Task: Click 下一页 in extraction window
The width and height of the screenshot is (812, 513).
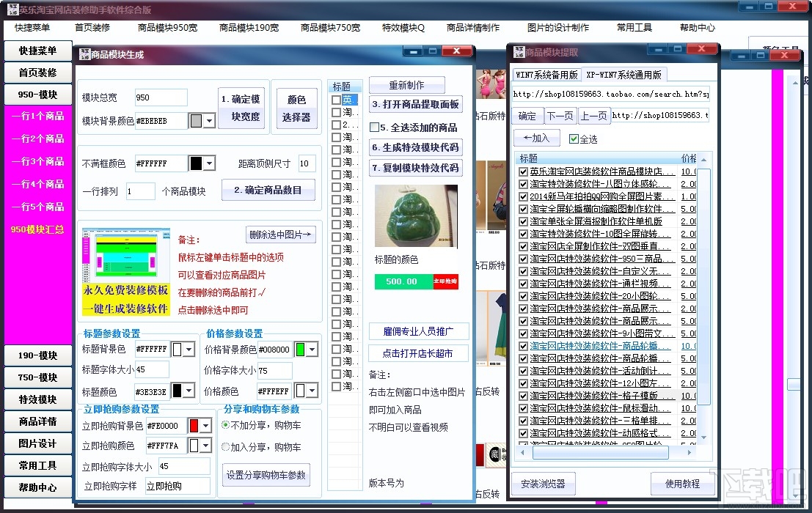Action: (x=560, y=115)
